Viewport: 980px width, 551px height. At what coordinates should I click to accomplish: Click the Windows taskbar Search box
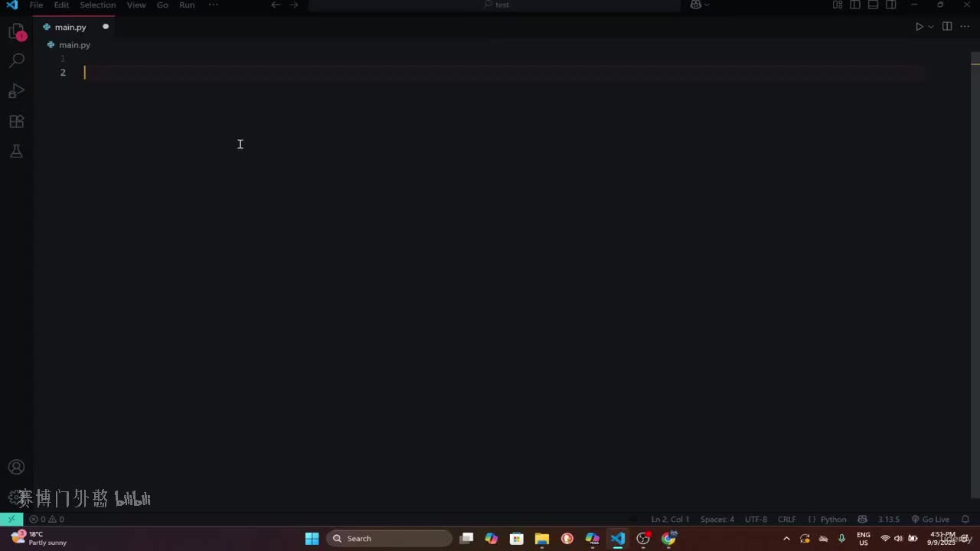[390, 539]
